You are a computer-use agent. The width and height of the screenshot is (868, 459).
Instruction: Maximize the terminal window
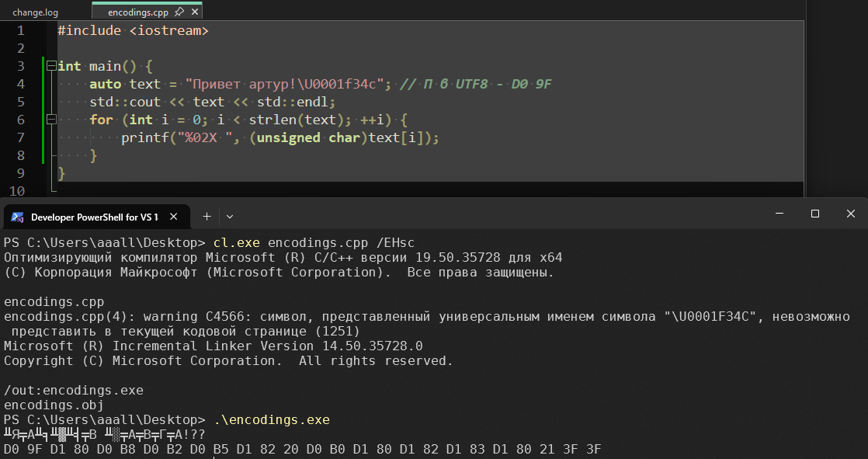click(x=814, y=214)
